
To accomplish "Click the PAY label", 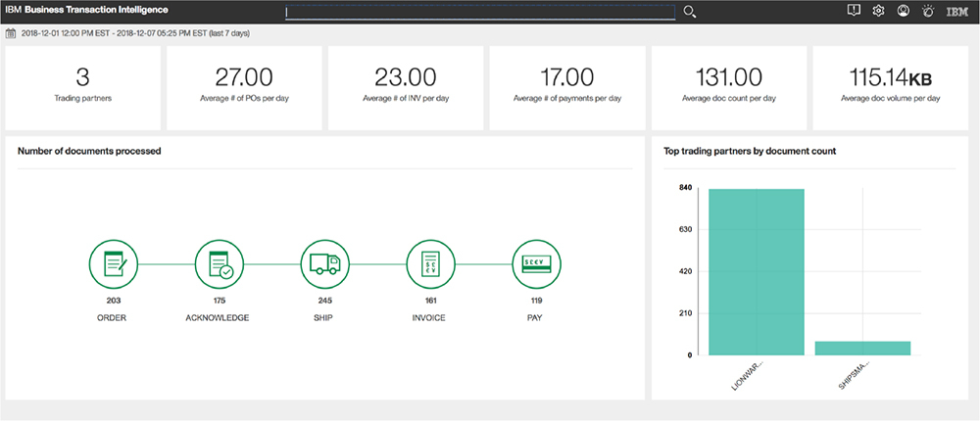I will click(534, 318).
